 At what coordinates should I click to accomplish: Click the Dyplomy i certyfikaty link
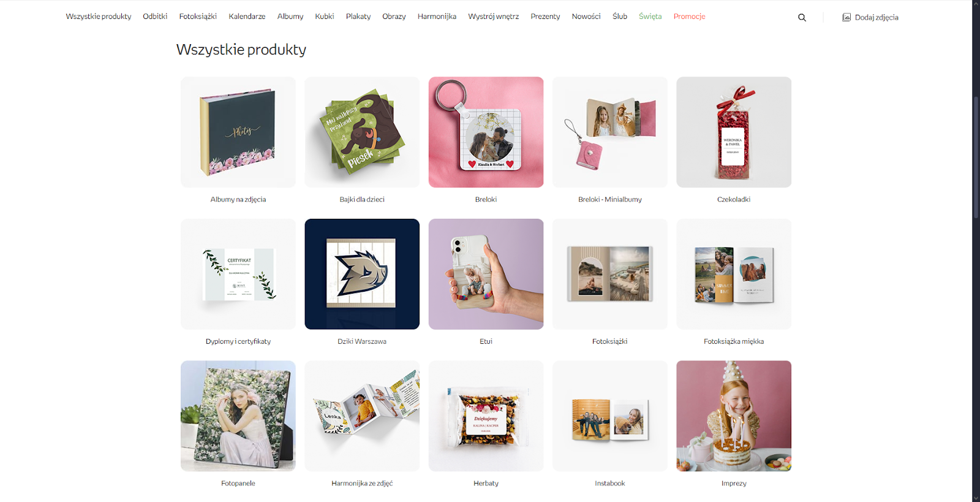(238, 341)
